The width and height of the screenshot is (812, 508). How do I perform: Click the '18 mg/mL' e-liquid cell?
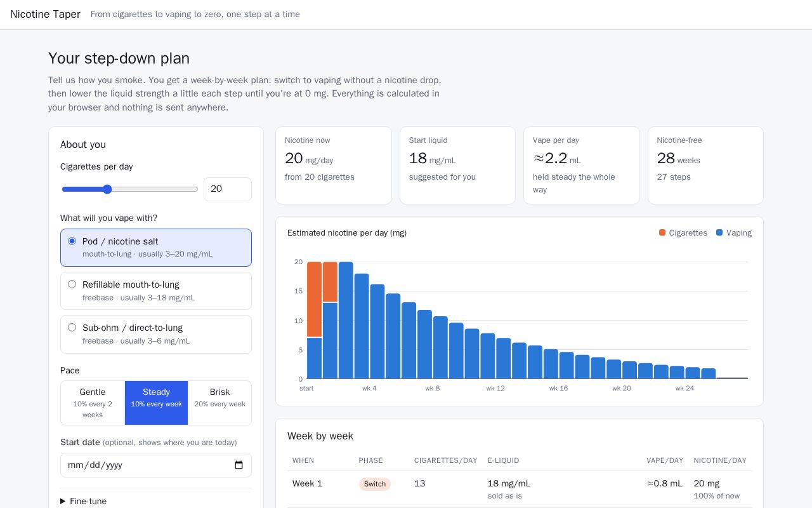tap(509, 483)
